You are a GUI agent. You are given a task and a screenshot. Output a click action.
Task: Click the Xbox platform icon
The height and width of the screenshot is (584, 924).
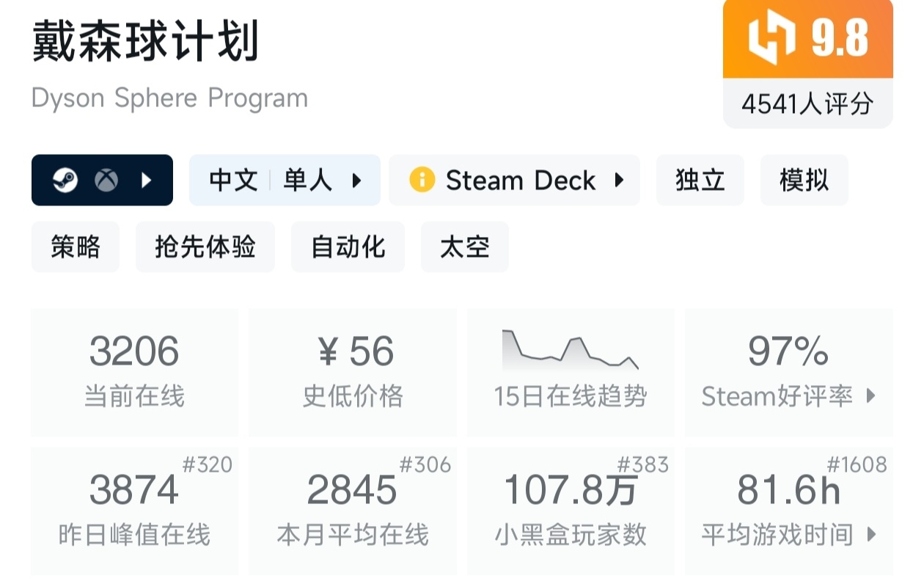click(106, 180)
